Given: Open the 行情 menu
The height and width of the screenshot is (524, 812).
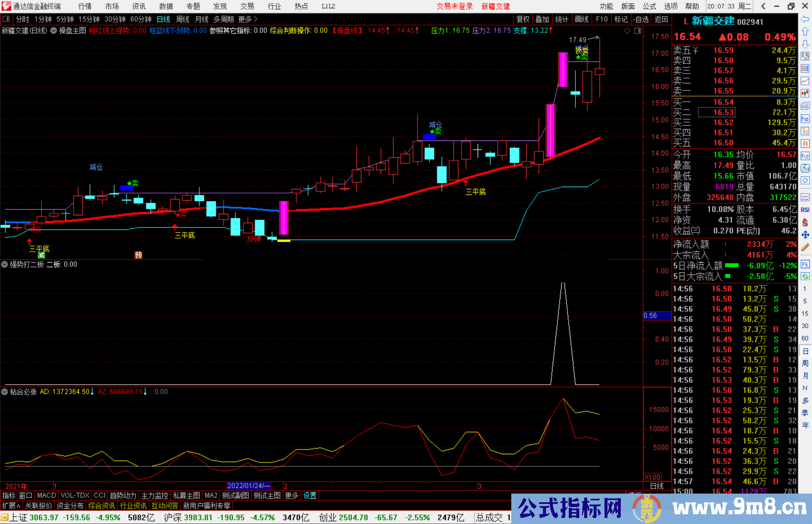Looking at the screenshot, I should pos(85,6).
